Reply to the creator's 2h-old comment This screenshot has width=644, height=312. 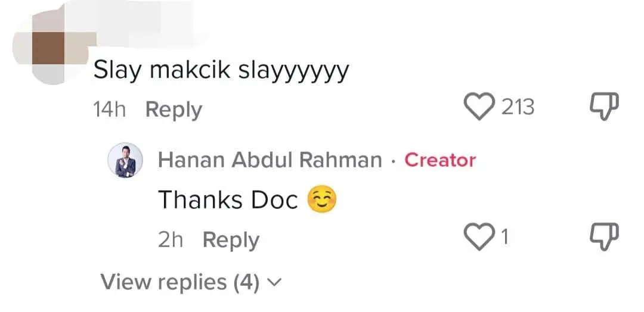[231, 240]
